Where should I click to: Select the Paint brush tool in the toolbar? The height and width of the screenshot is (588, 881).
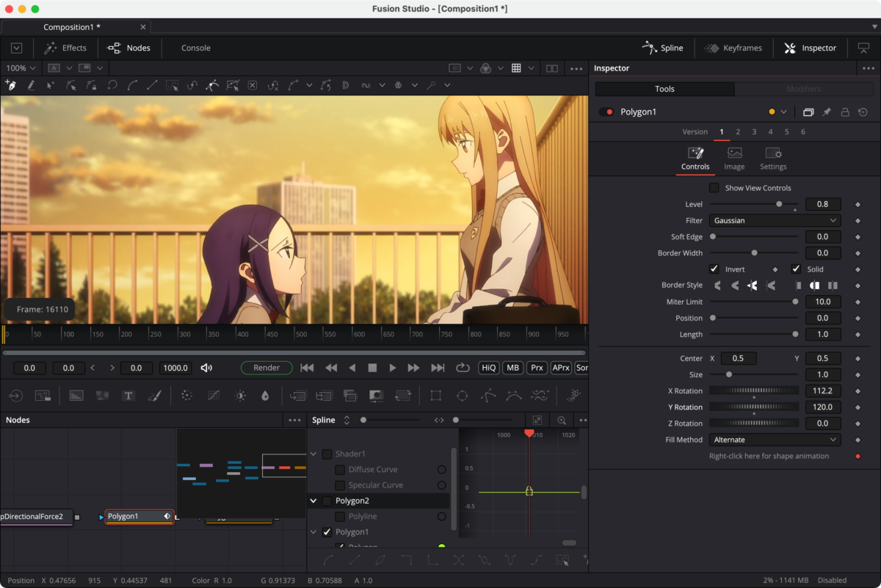coord(154,396)
